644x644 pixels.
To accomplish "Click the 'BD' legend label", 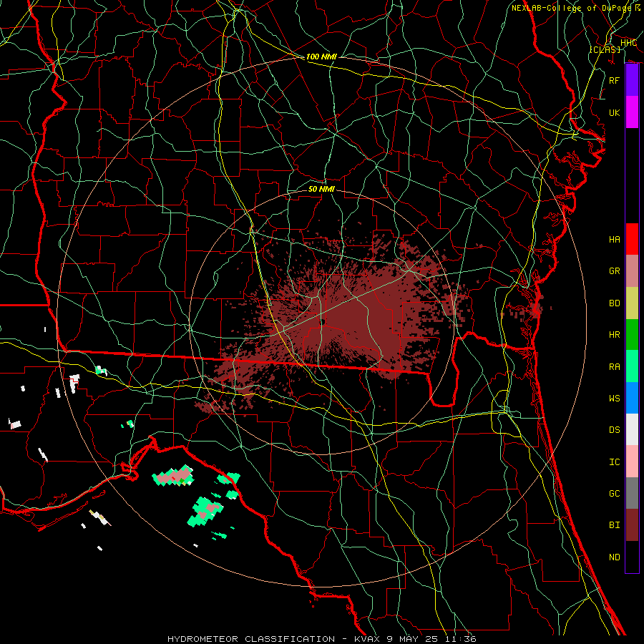I will 615,303.
